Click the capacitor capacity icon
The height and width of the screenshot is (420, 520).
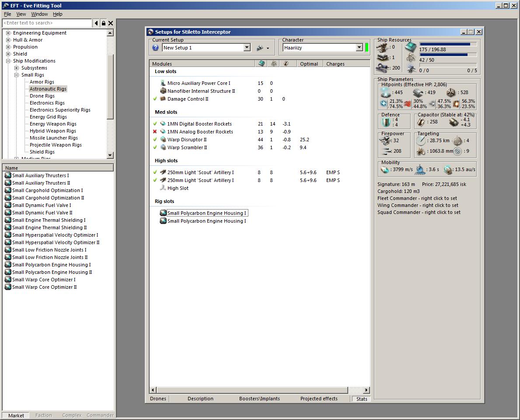click(421, 122)
